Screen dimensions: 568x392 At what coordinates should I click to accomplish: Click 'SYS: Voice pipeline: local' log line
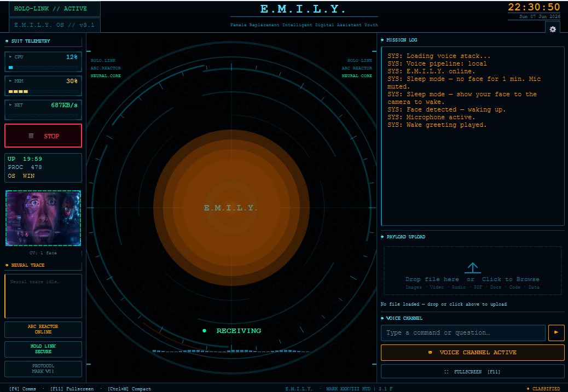(437, 64)
